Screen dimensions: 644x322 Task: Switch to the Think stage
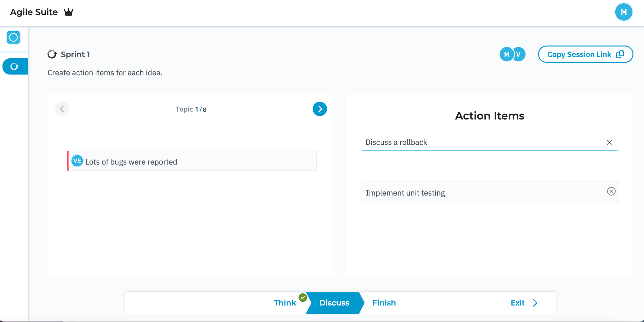(x=285, y=303)
